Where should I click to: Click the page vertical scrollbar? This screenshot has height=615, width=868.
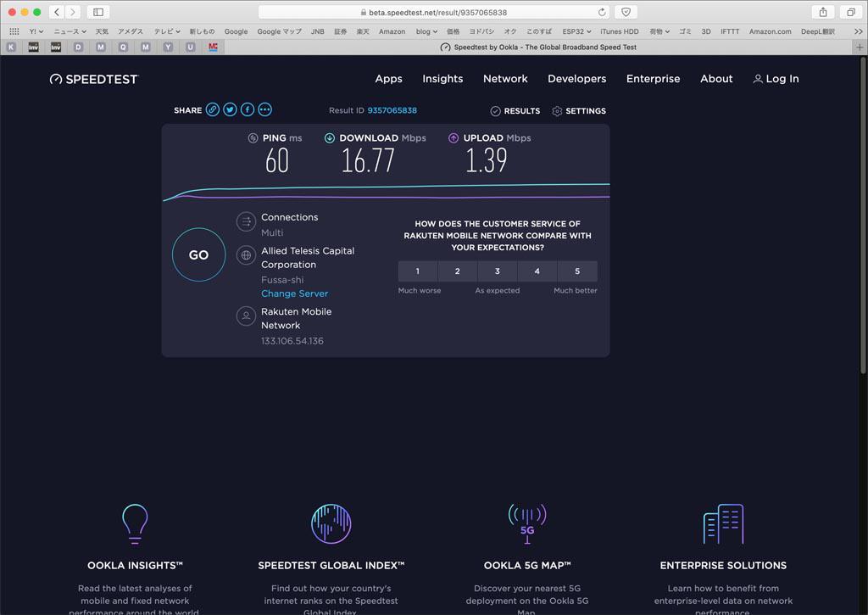coord(863,215)
